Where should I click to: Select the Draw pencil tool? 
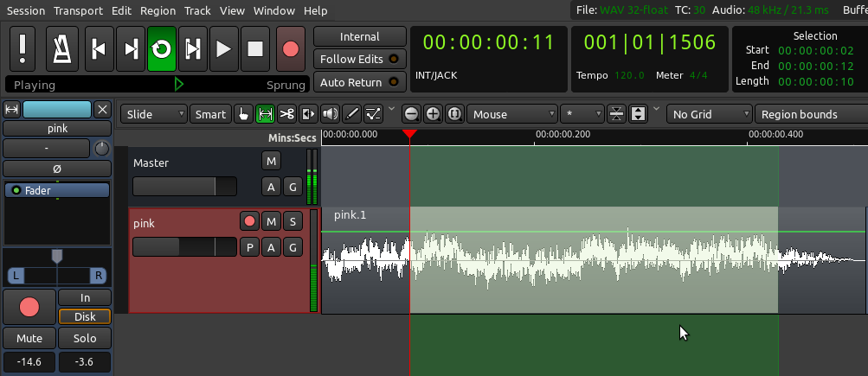(351, 114)
